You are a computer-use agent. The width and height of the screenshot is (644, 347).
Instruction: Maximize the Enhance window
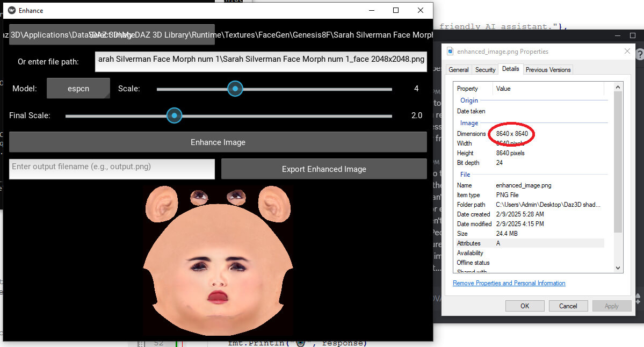(396, 10)
